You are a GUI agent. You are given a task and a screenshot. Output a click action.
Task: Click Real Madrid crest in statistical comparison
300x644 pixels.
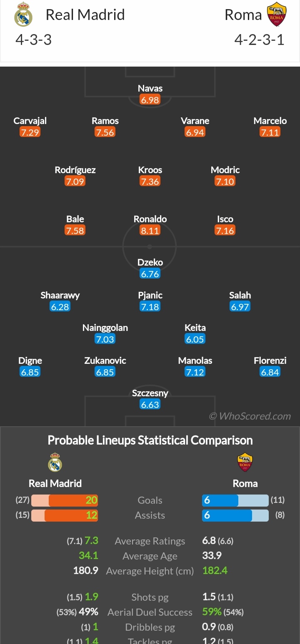[55, 462]
